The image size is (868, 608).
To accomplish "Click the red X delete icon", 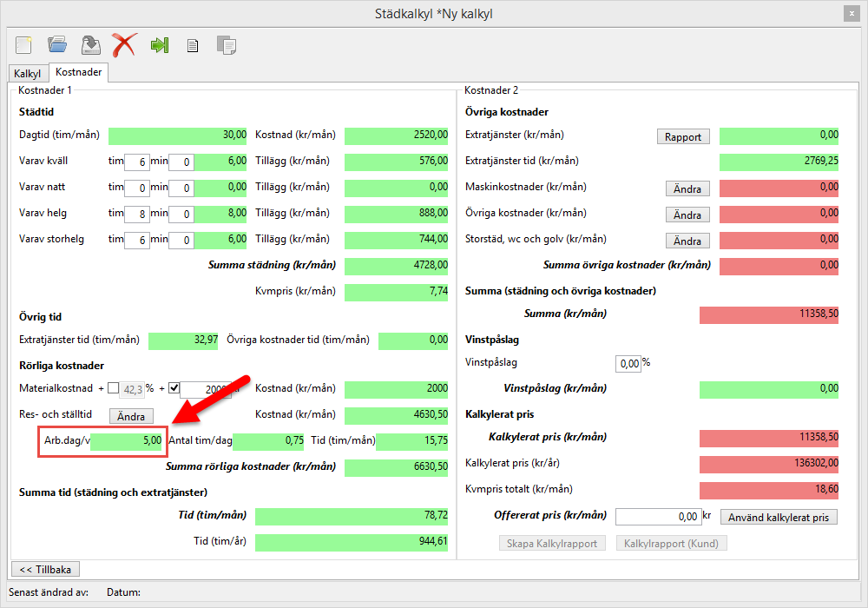I will 124,44.
